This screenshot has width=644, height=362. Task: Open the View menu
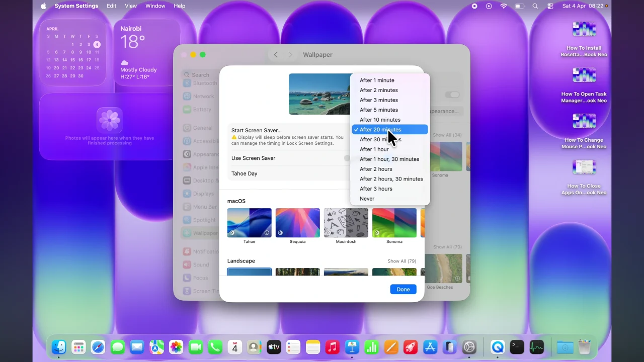(130, 6)
